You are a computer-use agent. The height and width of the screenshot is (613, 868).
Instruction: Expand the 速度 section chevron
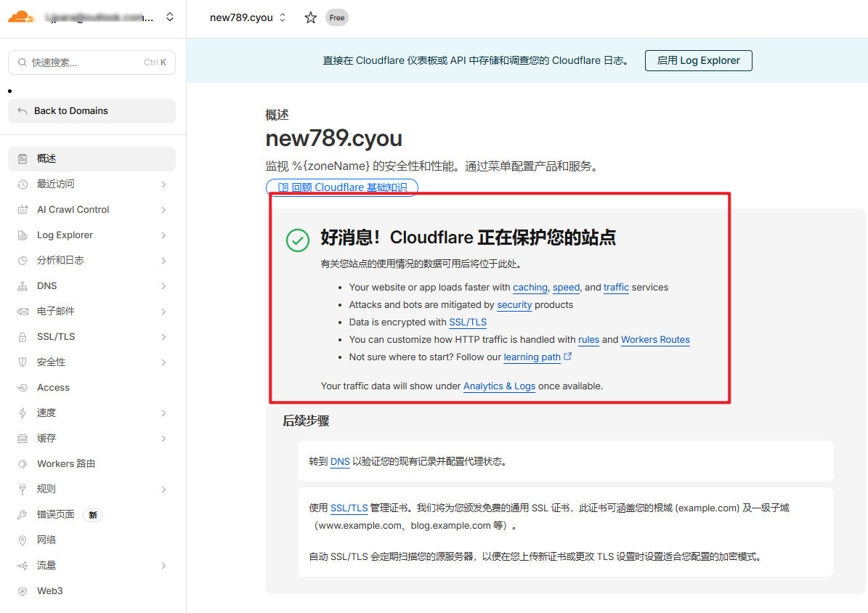coord(164,413)
